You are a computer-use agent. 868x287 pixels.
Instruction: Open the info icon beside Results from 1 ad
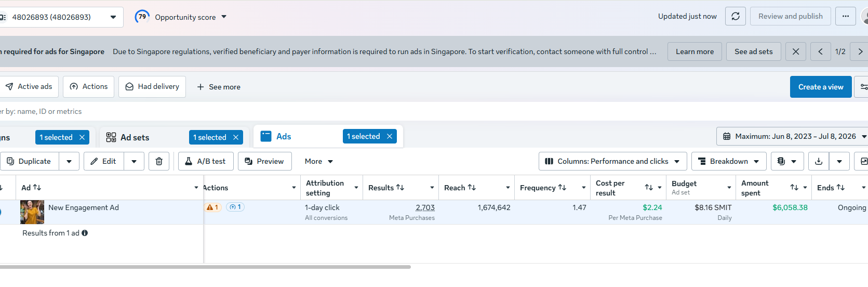point(85,233)
